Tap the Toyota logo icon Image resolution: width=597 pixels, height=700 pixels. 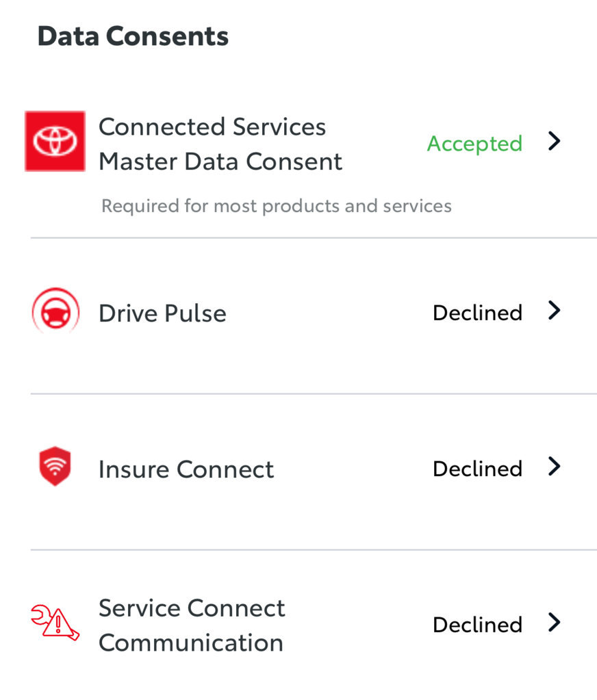[x=55, y=141]
